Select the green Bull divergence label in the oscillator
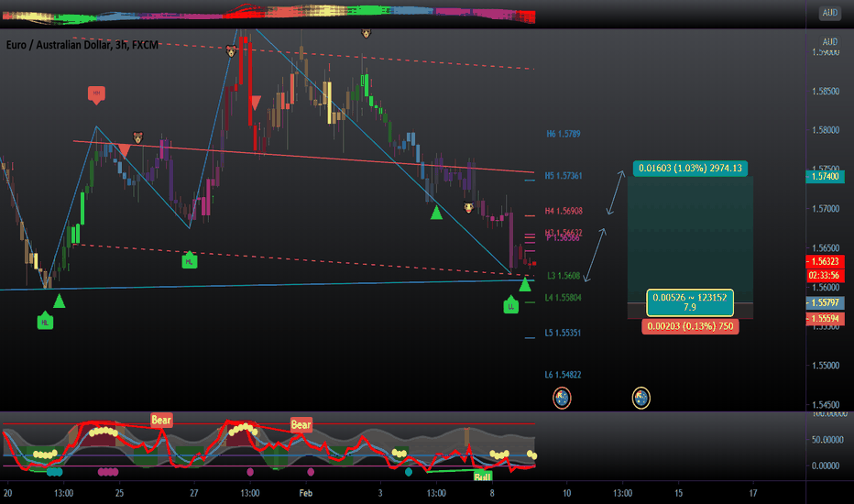Viewport: 854px width, 504px height. 483,477
